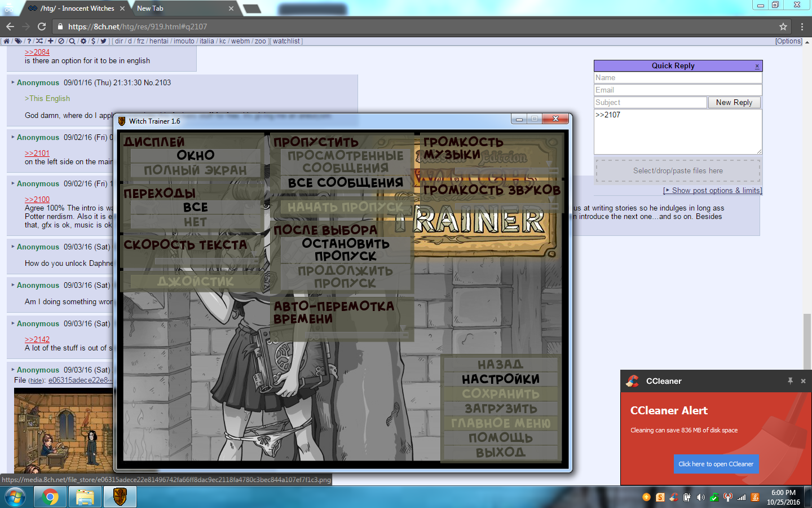
Task: Expand post menu triangle for No.2103
Action: [13, 82]
